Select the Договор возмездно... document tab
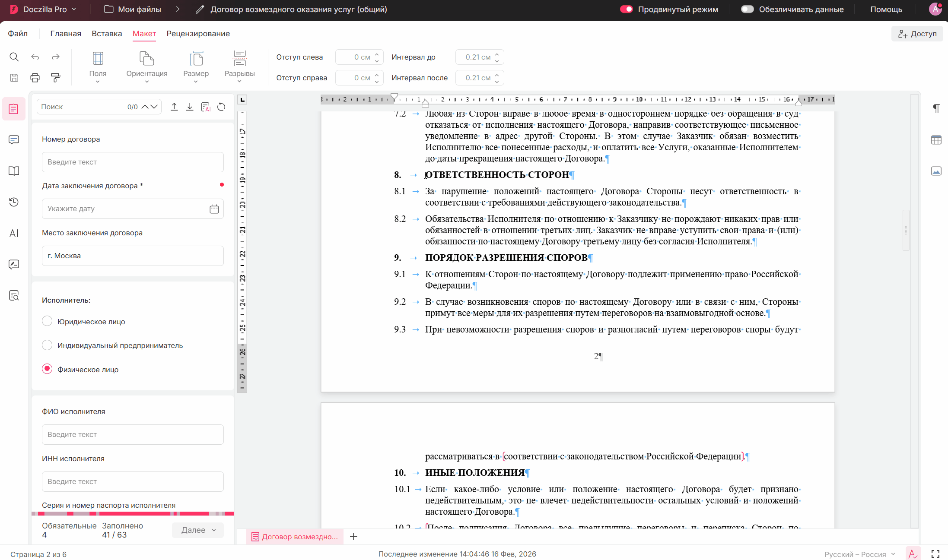The image size is (948, 560). coord(295,537)
